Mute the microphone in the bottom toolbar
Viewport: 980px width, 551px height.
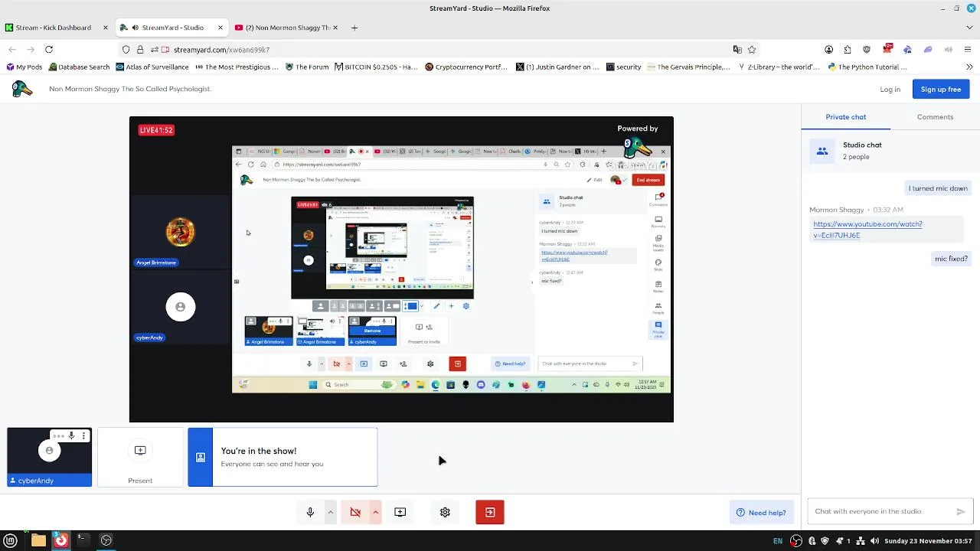pos(310,512)
